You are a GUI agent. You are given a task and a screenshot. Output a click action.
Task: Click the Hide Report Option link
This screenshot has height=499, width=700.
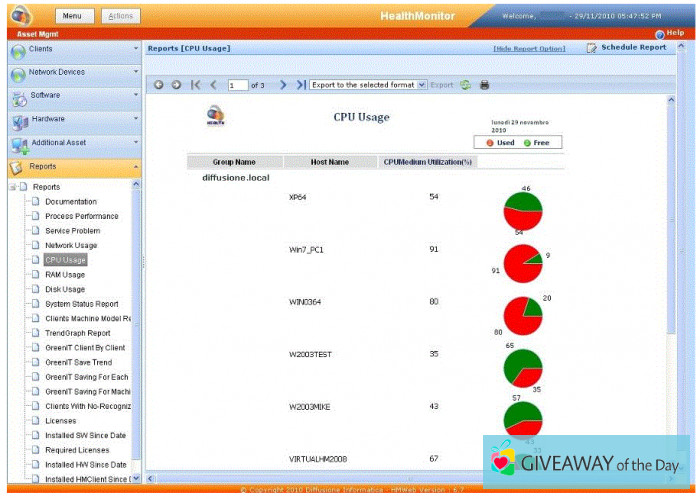529,48
